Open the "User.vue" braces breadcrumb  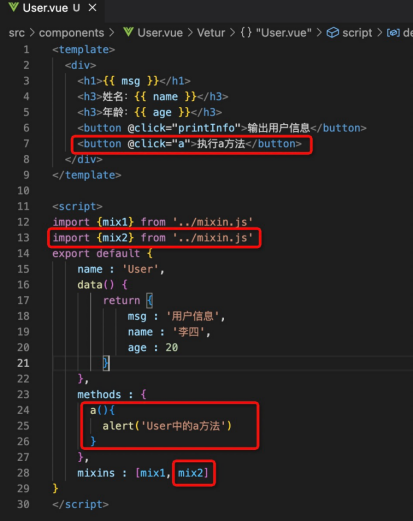tap(283, 33)
